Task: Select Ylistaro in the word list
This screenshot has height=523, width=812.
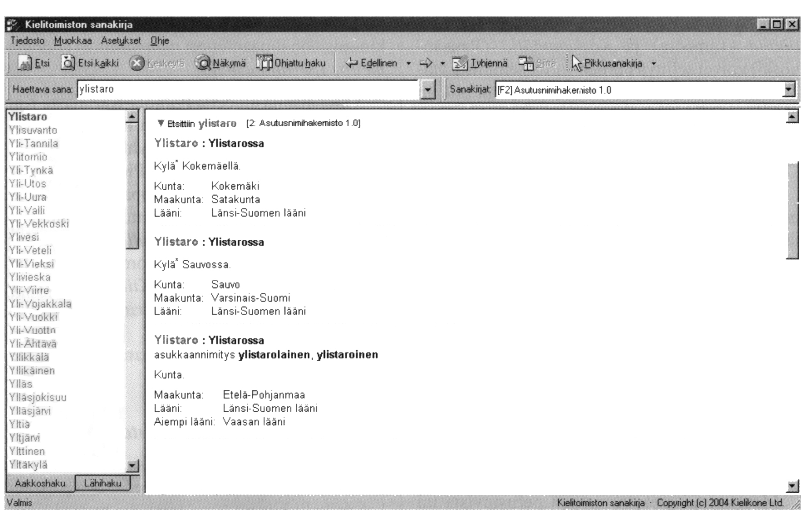Action: tap(28, 117)
